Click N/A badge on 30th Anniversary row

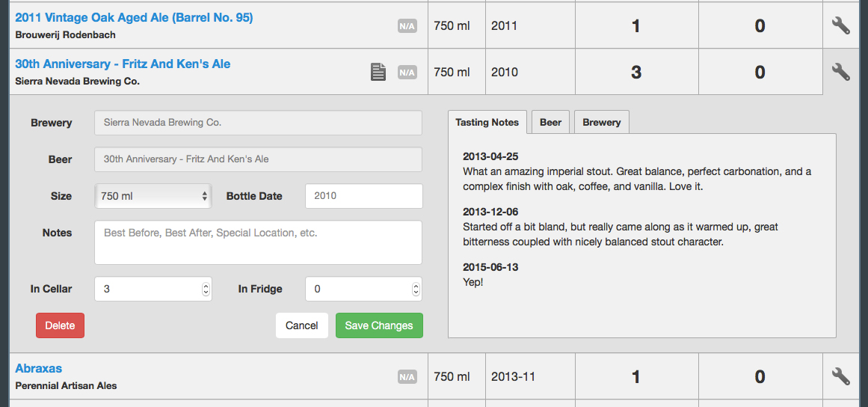coord(407,73)
